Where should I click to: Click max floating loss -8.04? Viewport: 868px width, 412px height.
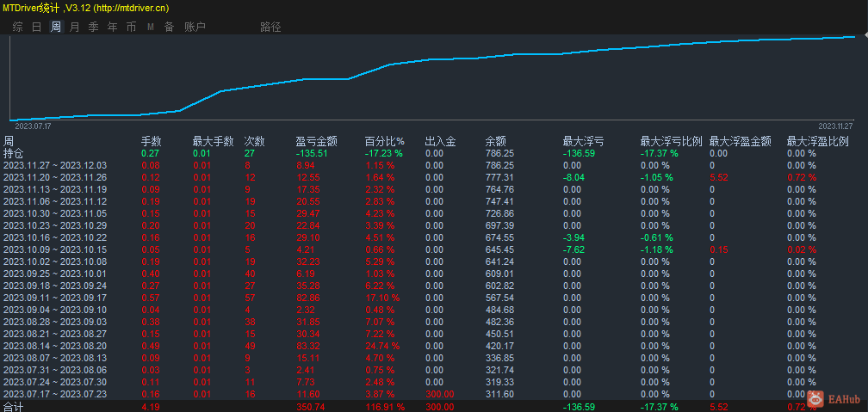coord(573,177)
